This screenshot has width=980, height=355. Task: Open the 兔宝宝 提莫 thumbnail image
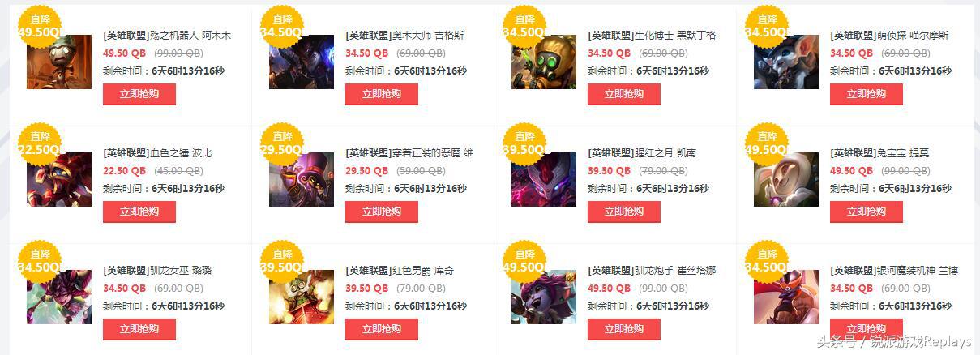(786, 179)
